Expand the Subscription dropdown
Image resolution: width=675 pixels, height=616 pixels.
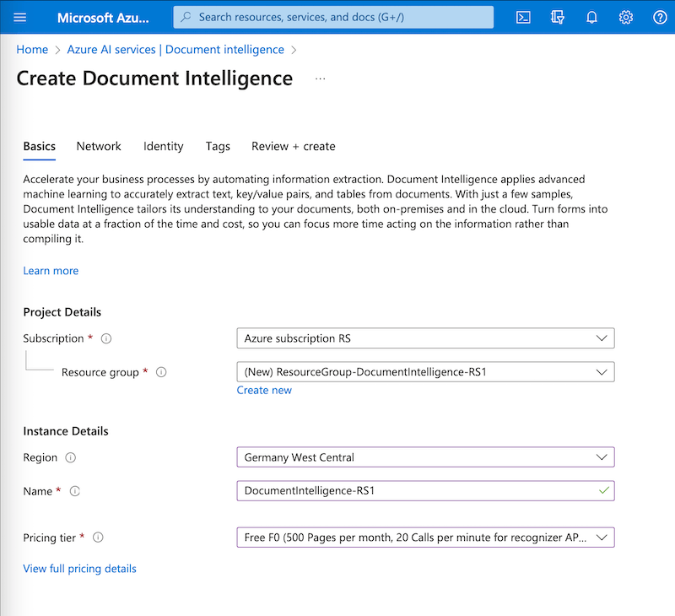[425, 338]
